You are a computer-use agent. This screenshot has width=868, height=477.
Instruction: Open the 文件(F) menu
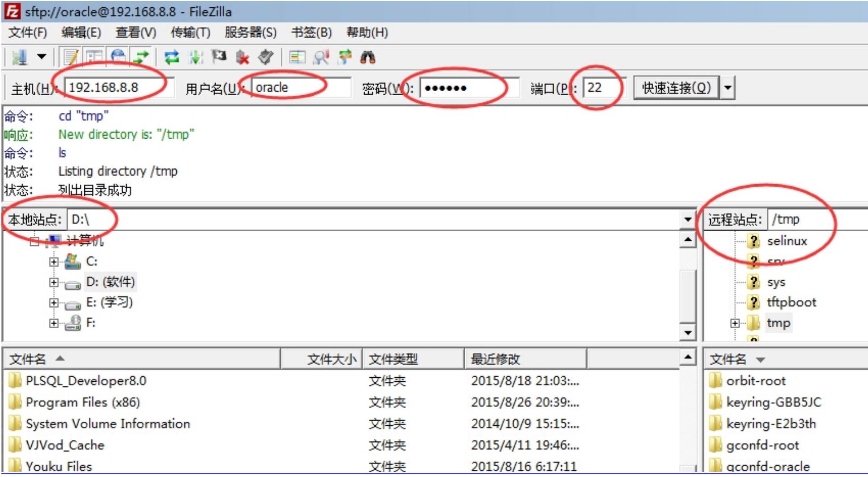(27, 33)
